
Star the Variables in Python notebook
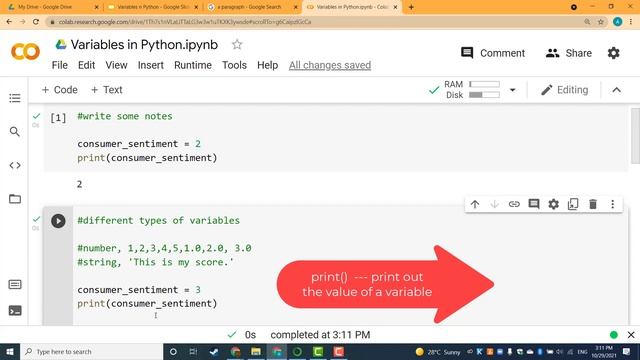(x=237, y=44)
